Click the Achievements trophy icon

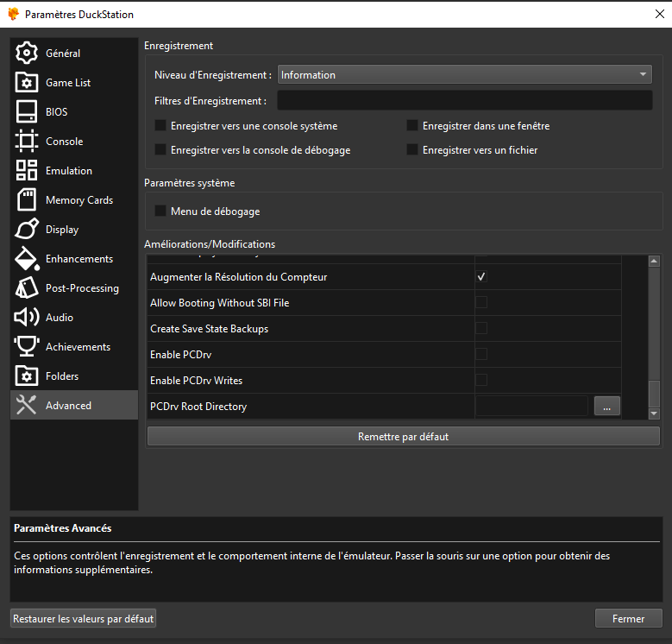tap(27, 346)
